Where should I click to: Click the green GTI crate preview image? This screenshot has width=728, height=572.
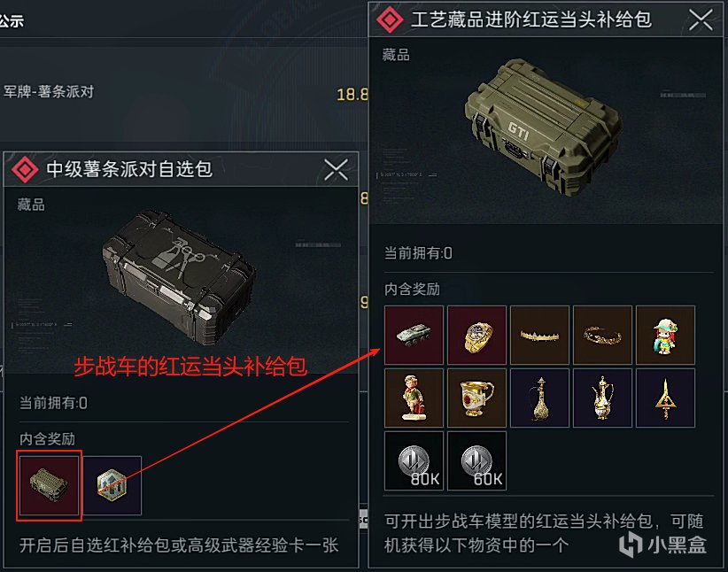pyautogui.click(x=543, y=128)
